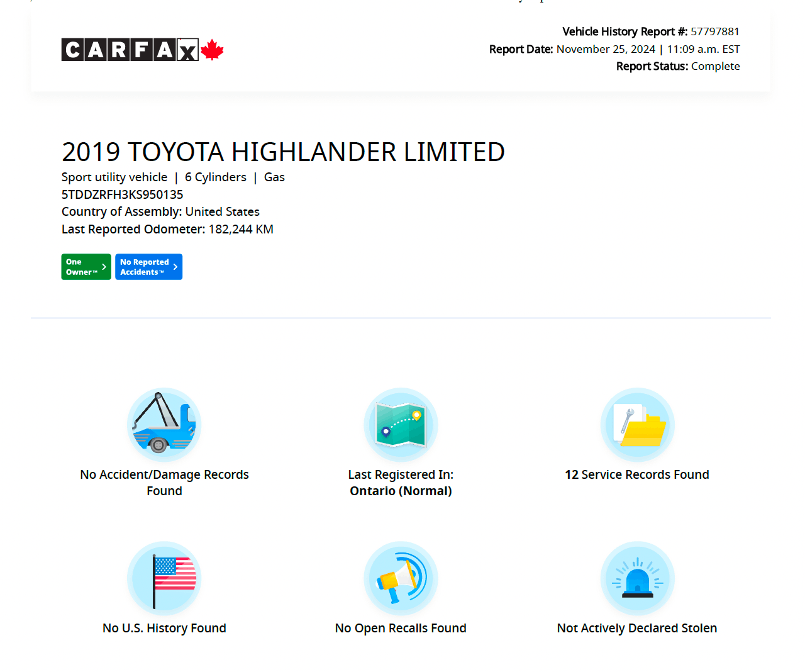Select No Accident/Damage Records Found text
This screenshot has width=805, height=672.
click(x=164, y=483)
